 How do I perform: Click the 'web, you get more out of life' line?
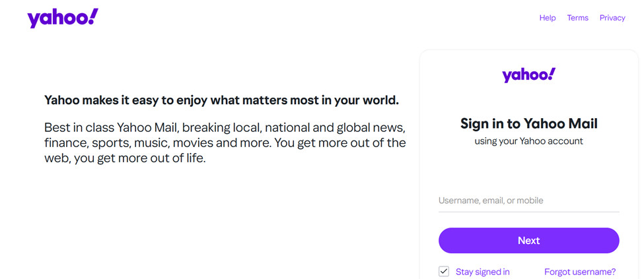click(x=125, y=158)
